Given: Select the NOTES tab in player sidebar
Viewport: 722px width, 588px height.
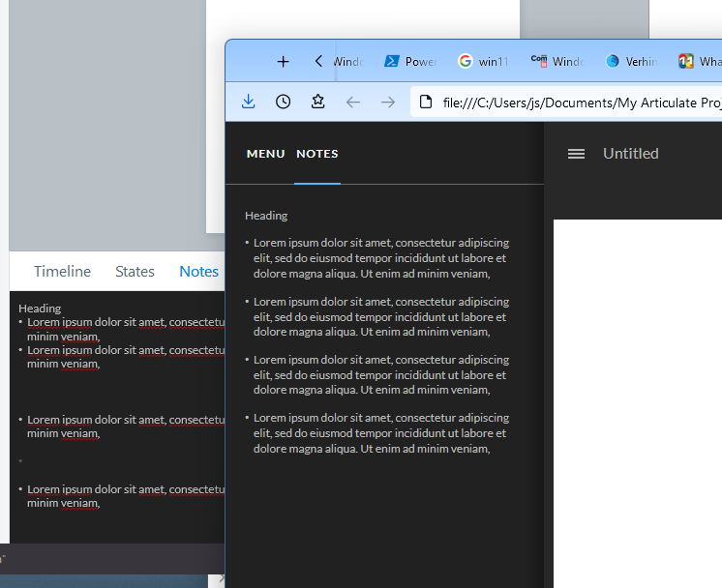Looking at the screenshot, I should [317, 154].
